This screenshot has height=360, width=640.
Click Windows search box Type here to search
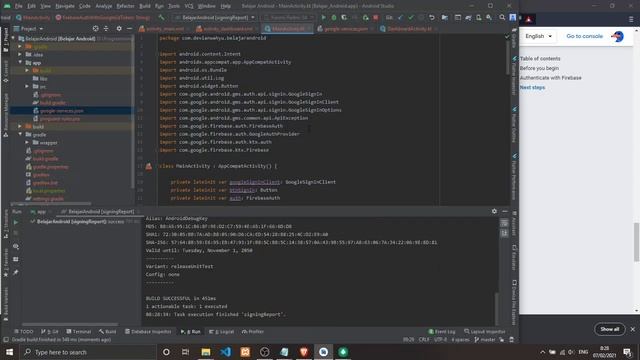pyautogui.click(x=88, y=352)
